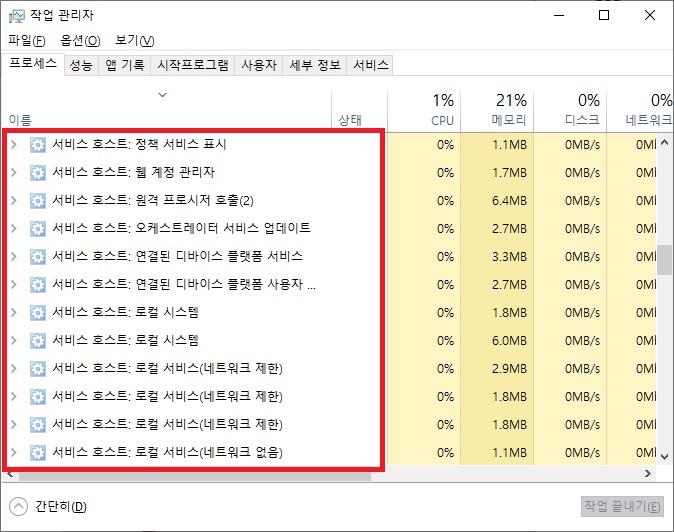674x532 pixels.
Task: Open the 보기(V) menu
Action: pyautogui.click(x=135, y=40)
